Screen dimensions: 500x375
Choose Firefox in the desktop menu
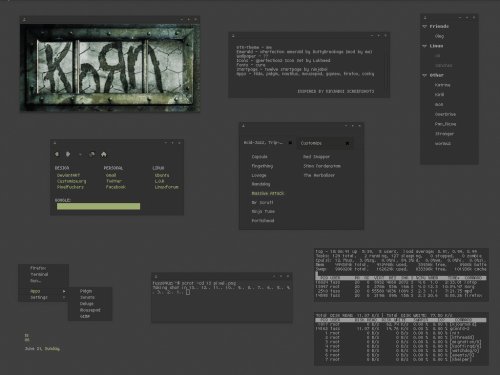click(x=38, y=268)
